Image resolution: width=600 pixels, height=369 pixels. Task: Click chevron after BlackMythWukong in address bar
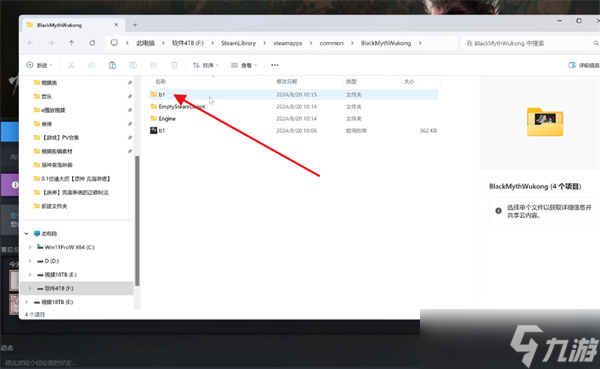click(420, 43)
